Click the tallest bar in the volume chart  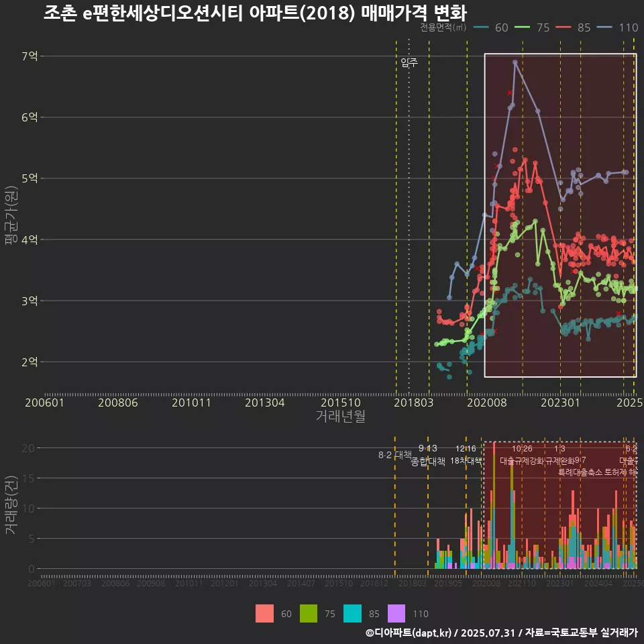494,506
